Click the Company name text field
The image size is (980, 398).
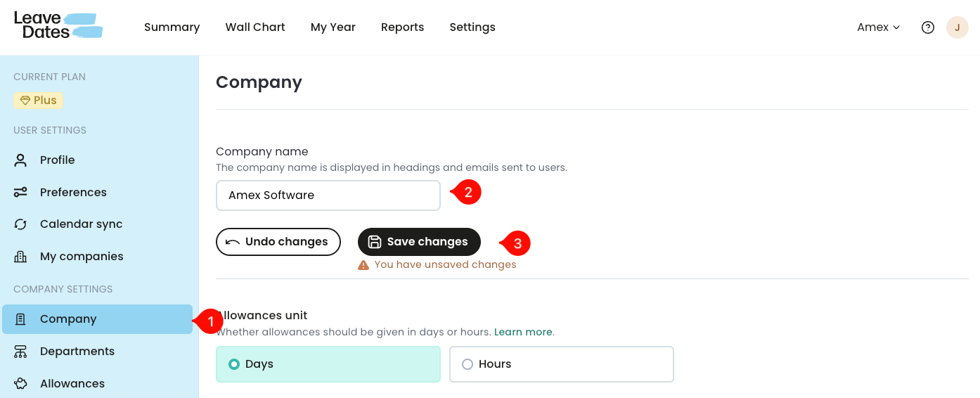click(x=328, y=195)
